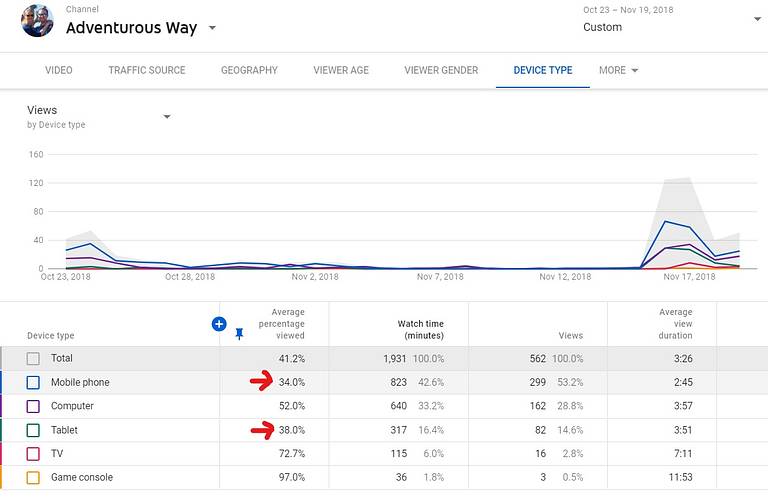This screenshot has height=499, width=768.
Task: Open the Adventurous Way channel avatar
Action: coord(37,22)
